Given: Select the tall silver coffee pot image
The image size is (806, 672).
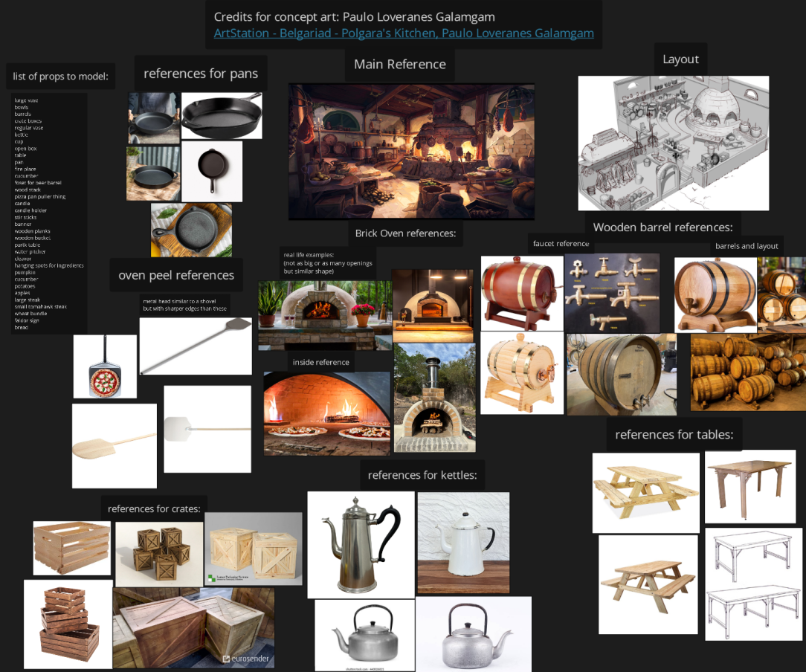Looking at the screenshot, I should point(361,545).
